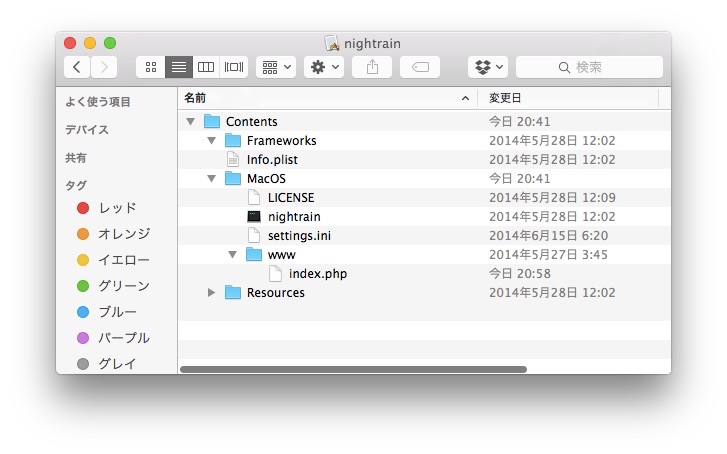Click the Frameworks folder name
The height and width of the screenshot is (454, 727).
281,141
